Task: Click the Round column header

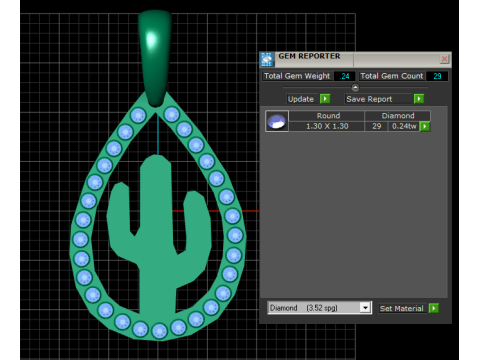Action: [x=328, y=116]
